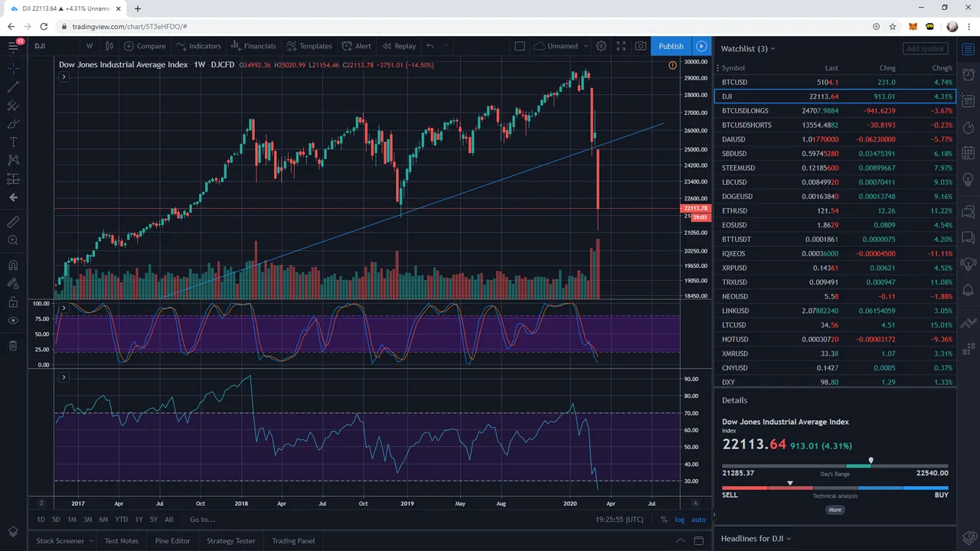Image resolution: width=980 pixels, height=551 pixels.
Task: Select the Text annotation tool
Action: tap(13, 142)
